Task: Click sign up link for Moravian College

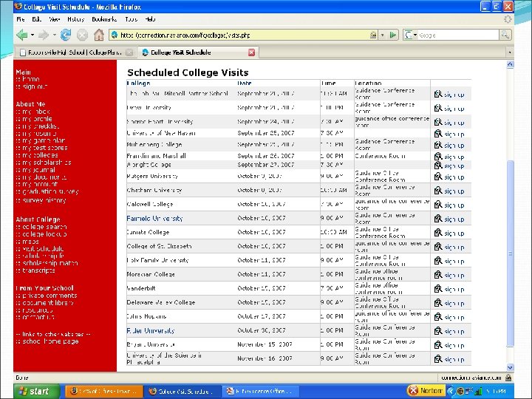Action: point(454,275)
